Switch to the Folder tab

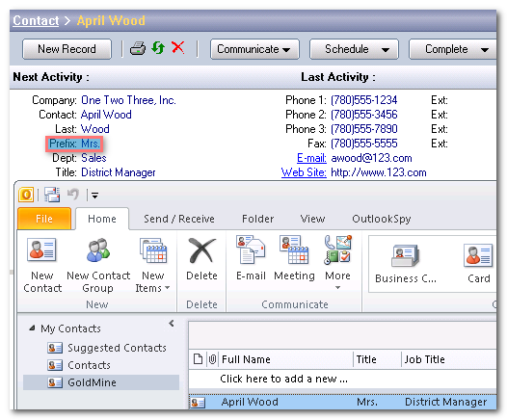pos(257,219)
